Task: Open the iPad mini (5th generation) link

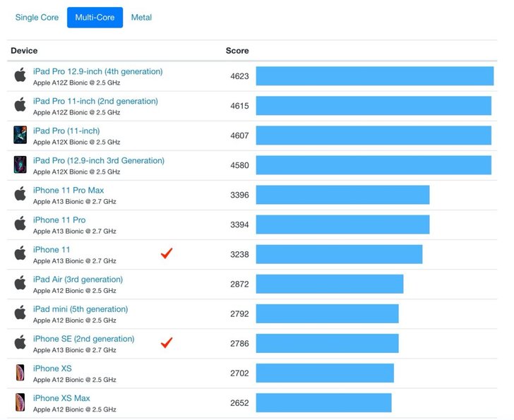Action: pyautogui.click(x=80, y=309)
